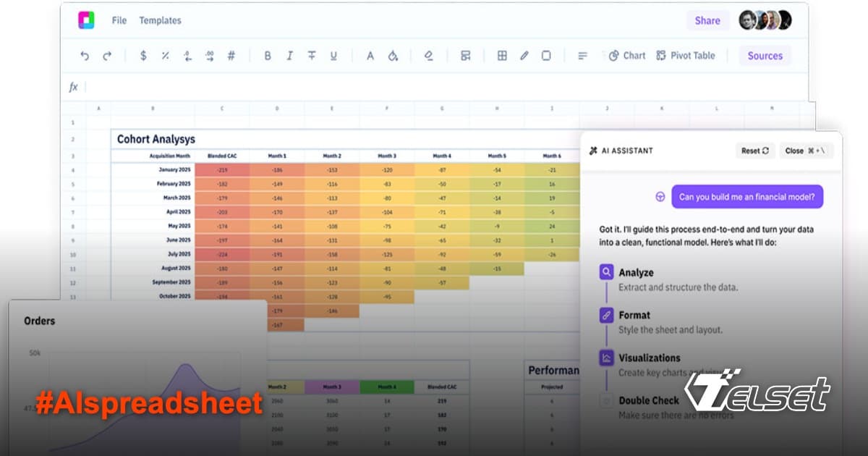Click the Redo arrow icon
The image size is (868, 456).
107,56
